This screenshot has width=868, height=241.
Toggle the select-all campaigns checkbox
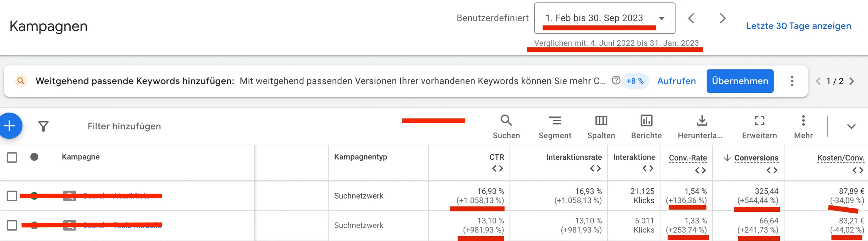click(12, 157)
